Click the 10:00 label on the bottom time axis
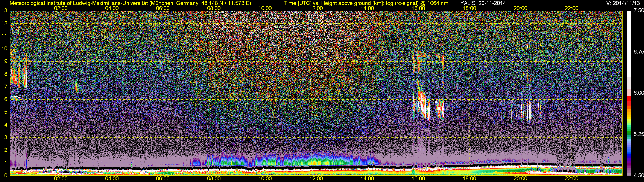 click(x=265, y=179)
